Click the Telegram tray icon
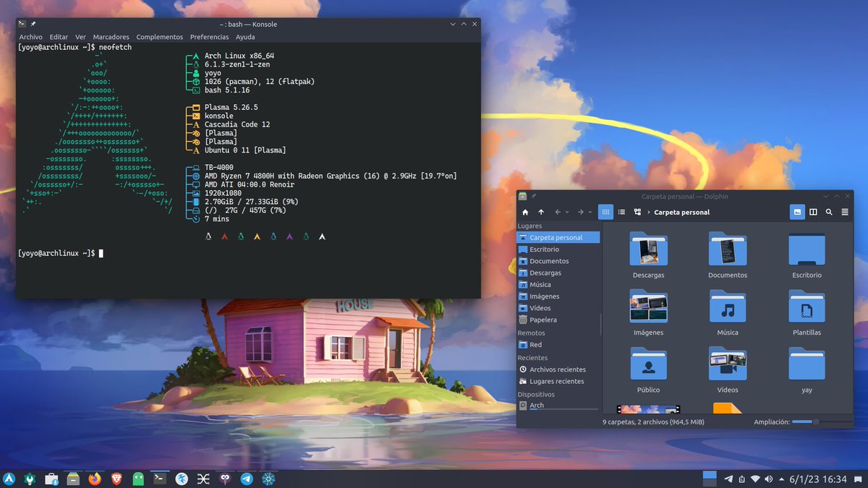Viewport: 868px width, 488px height. point(728,479)
